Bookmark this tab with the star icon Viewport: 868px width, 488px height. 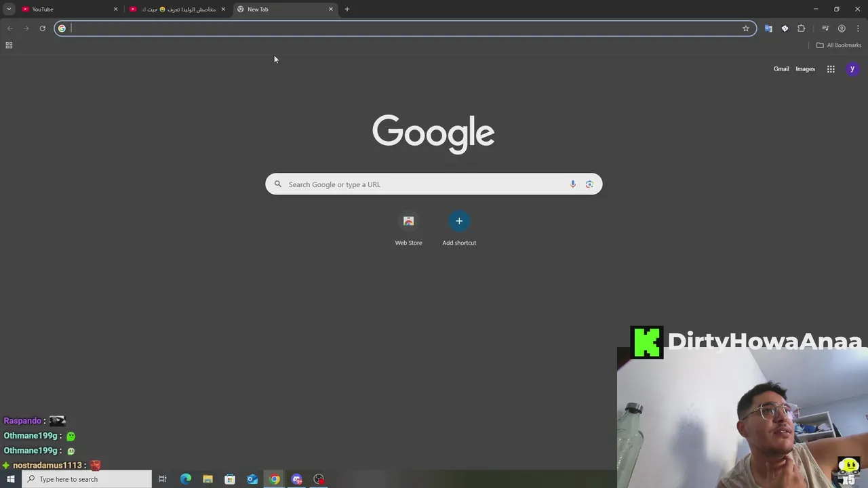(746, 28)
